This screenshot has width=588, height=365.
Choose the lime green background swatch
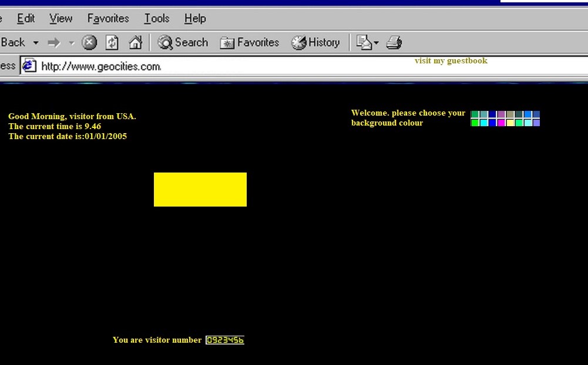pyautogui.click(x=475, y=123)
